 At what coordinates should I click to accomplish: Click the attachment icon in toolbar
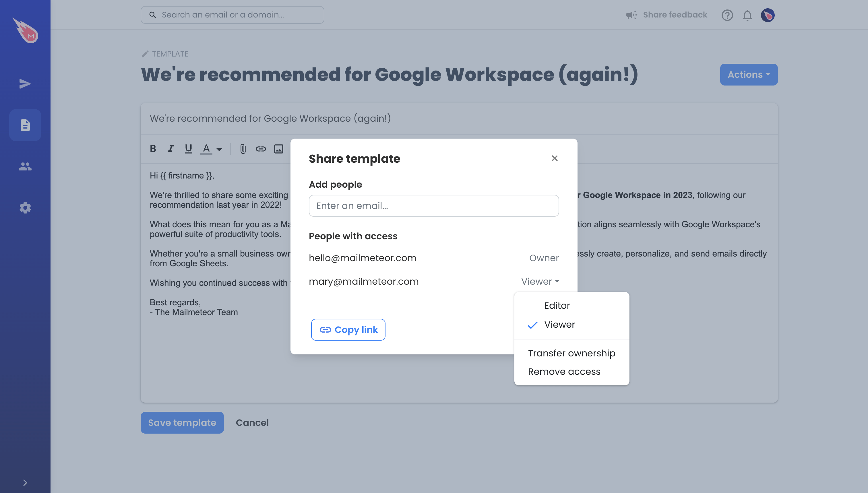click(242, 148)
